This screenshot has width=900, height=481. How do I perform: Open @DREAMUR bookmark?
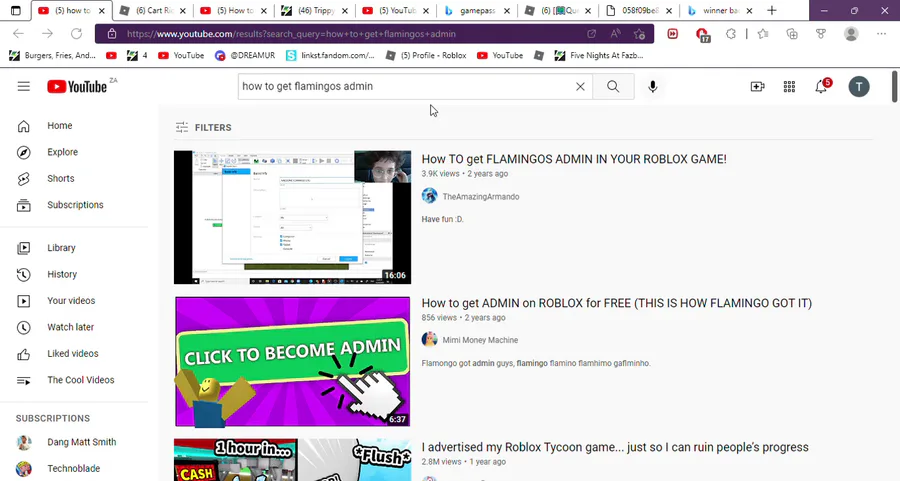point(245,55)
